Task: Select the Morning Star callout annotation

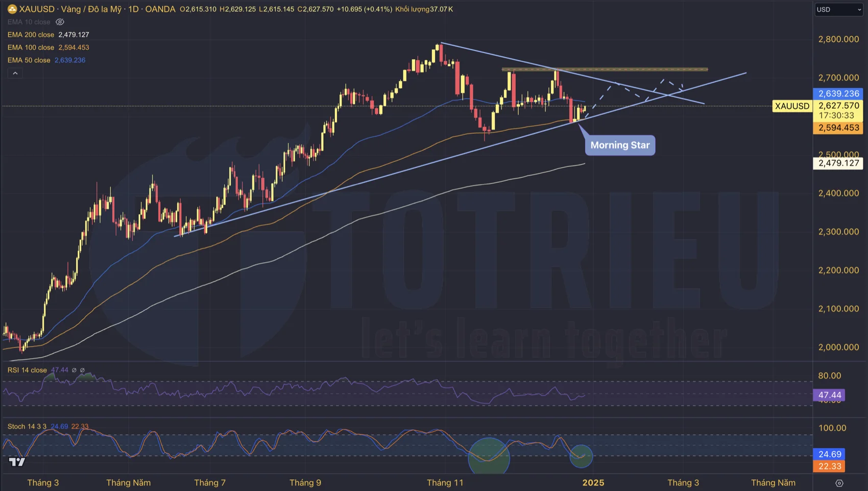Action: tap(619, 145)
